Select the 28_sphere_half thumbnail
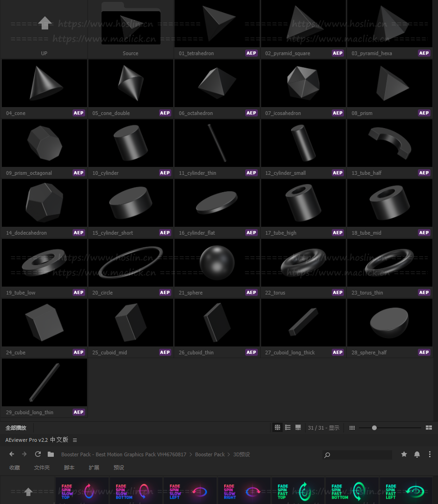Screen dimensions: 438x504 390,323
